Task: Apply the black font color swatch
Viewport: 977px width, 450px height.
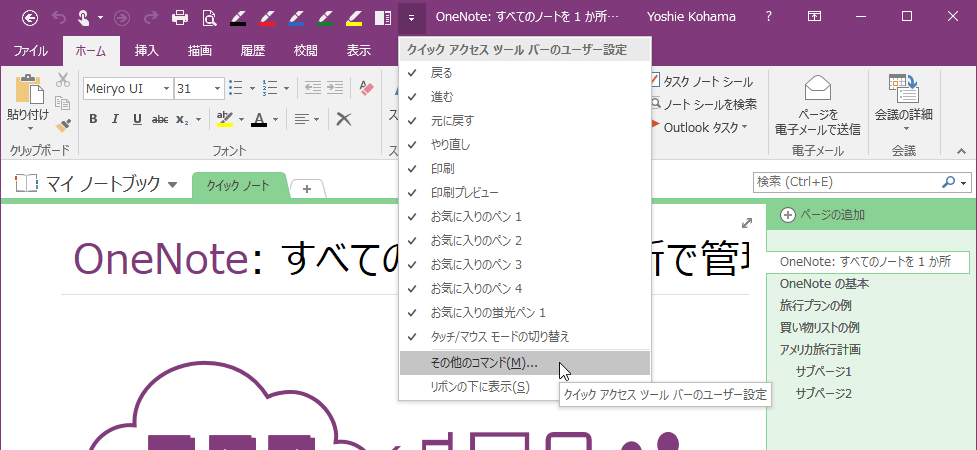Action: (259, 119)
